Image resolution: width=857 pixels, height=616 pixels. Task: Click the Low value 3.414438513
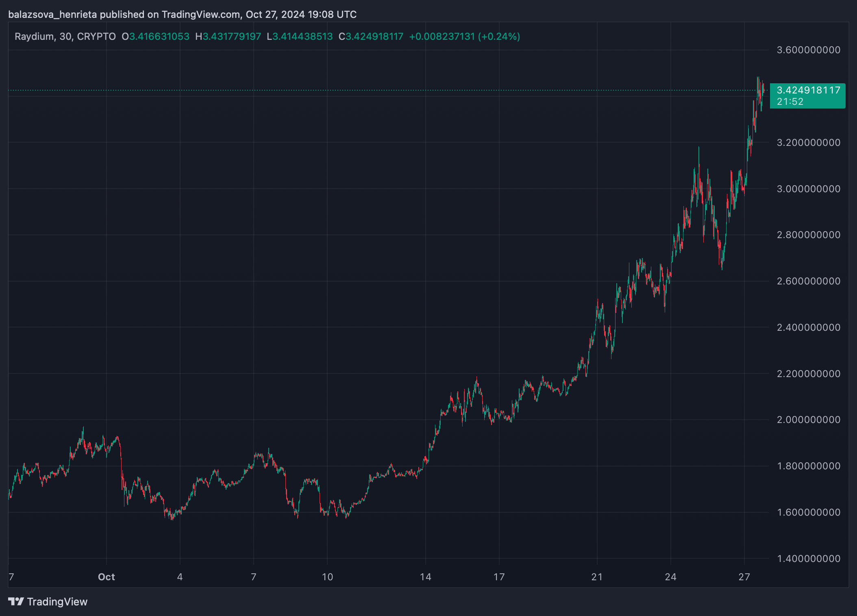pyautogui.click(x=302, y=37)
